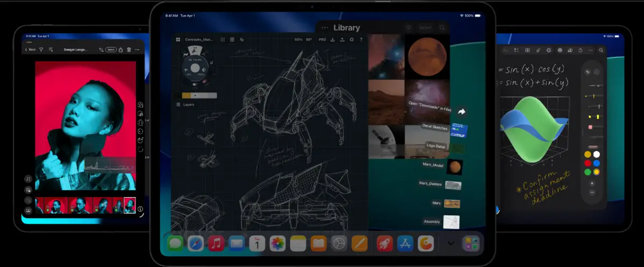Open the Notes app in the dock
This screenshot has height=267, width=644.
298,243
